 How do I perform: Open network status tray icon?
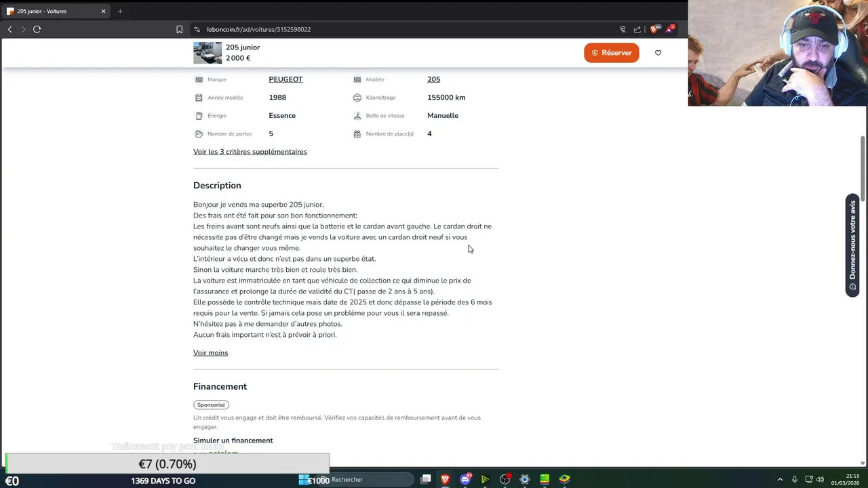point(809,479)
